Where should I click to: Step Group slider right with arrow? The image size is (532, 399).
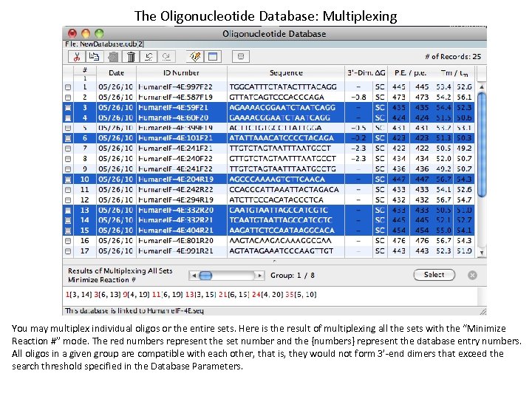[x=259, y=276]
